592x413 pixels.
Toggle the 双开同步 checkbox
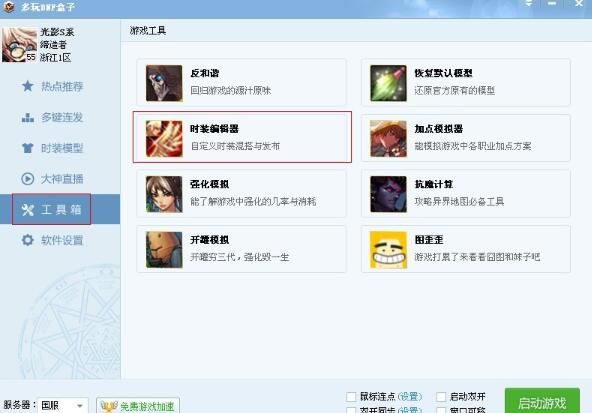[x=351, y=410]
